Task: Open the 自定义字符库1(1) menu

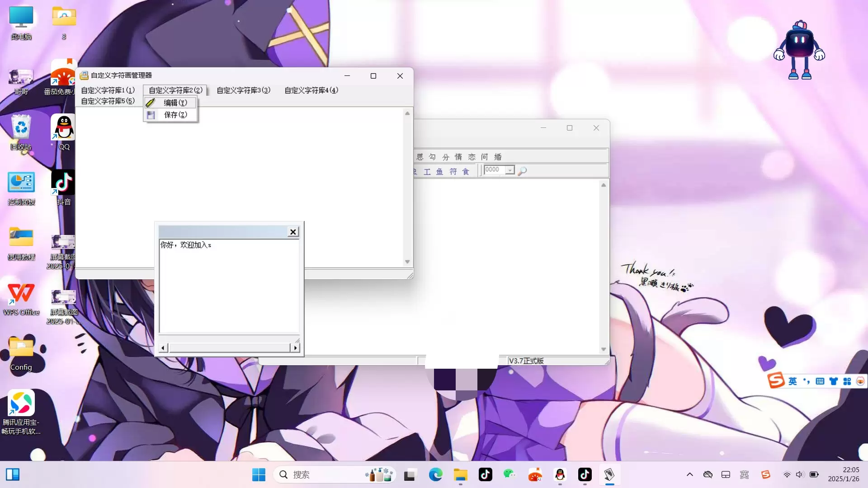Action: pos(108,90)
